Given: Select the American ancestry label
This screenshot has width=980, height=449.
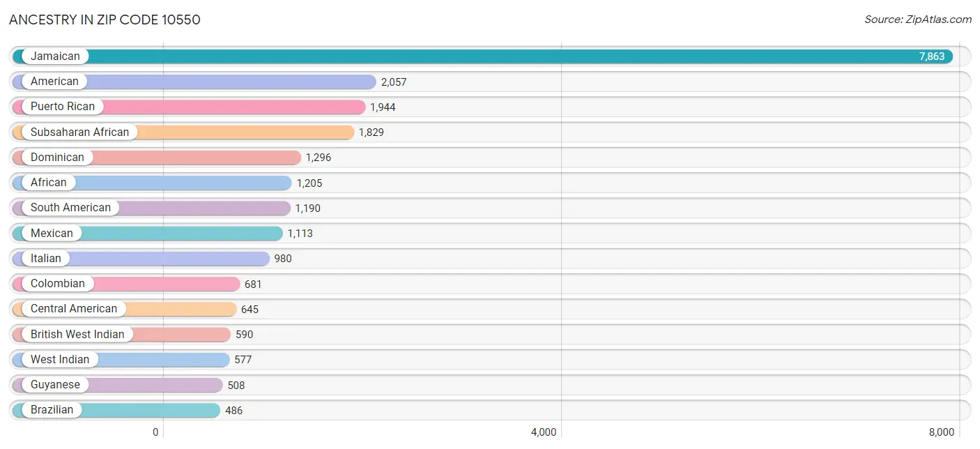Looking at the screenshot, I should 54,82.
